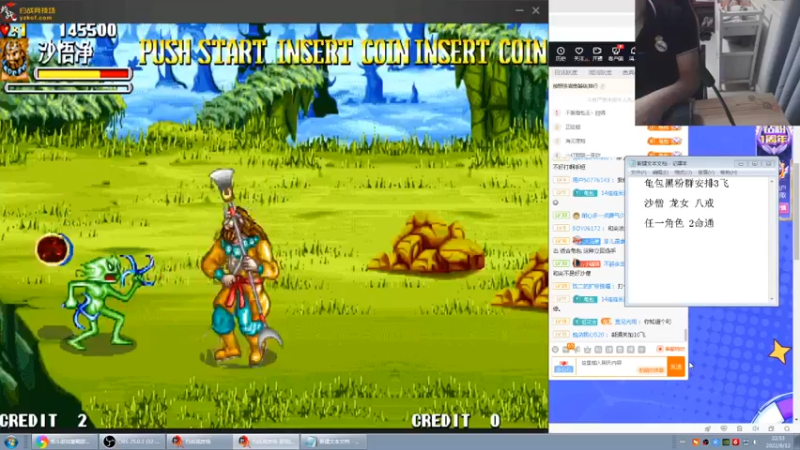Click Notepad text line 任一角色 2命通
This screenshot has height=450, width=800.
[x=679, y=223]
